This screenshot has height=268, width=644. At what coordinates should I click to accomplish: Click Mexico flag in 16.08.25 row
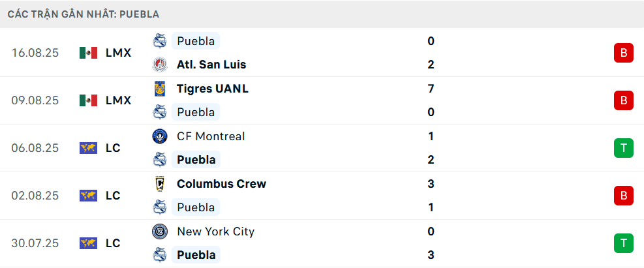pyautogui.click(x=88, y=53)
